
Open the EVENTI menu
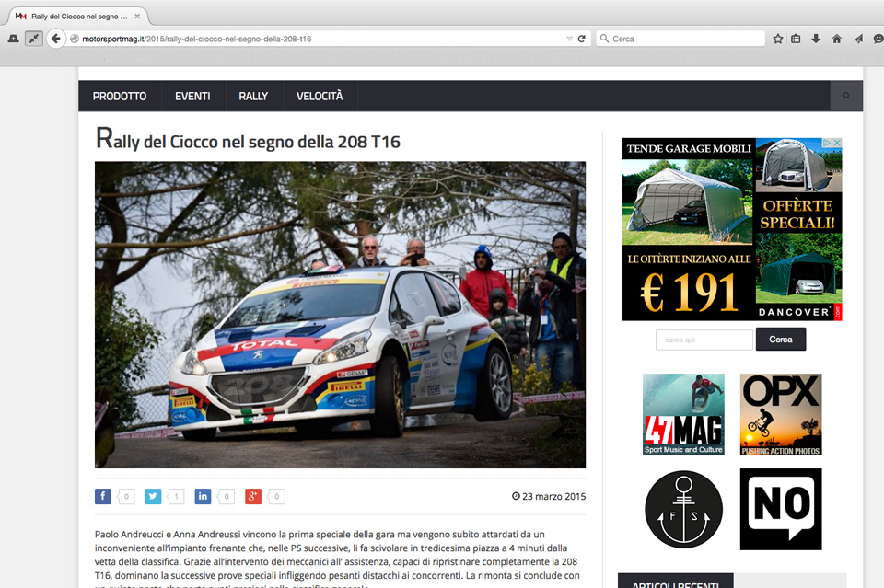point(192,97)
